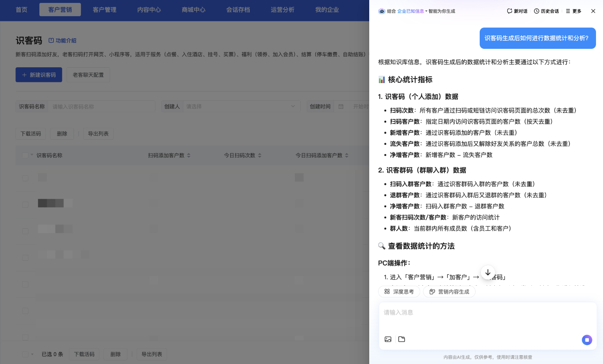Open 功能介绍 feature introduction link
603x364 pixels.
(x=63, y=40)
